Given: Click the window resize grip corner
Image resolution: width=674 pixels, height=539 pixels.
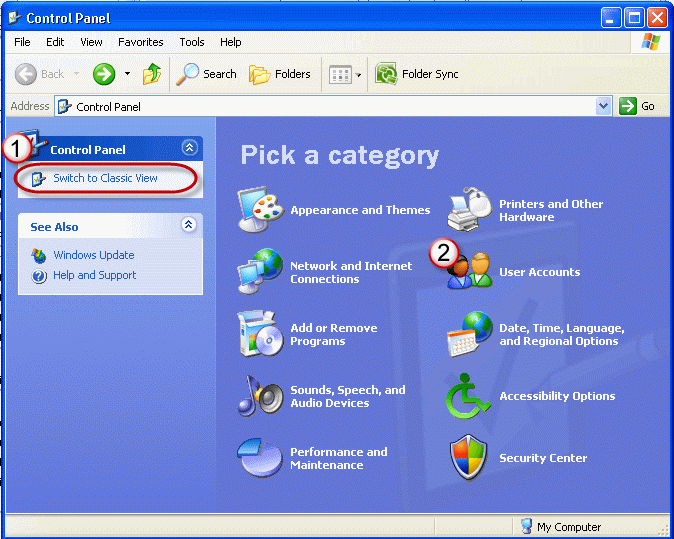Looking at the screenshot, I should [x=663, y=528].
